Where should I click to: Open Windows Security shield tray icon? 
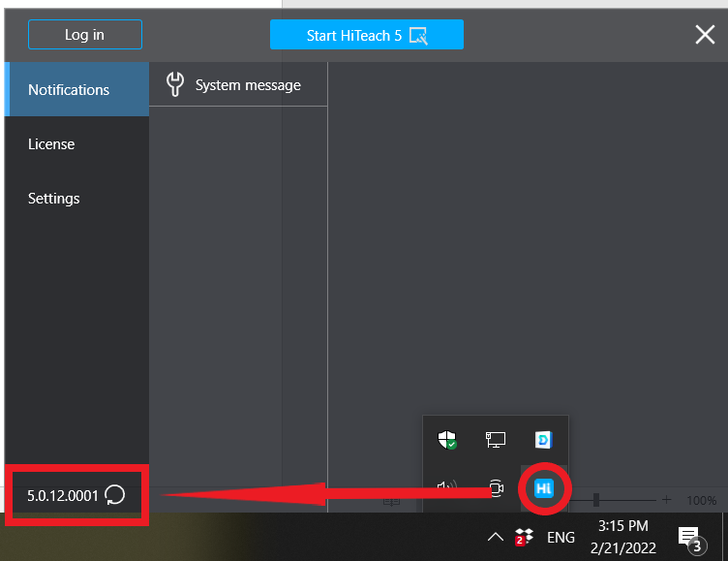(447, 440)
